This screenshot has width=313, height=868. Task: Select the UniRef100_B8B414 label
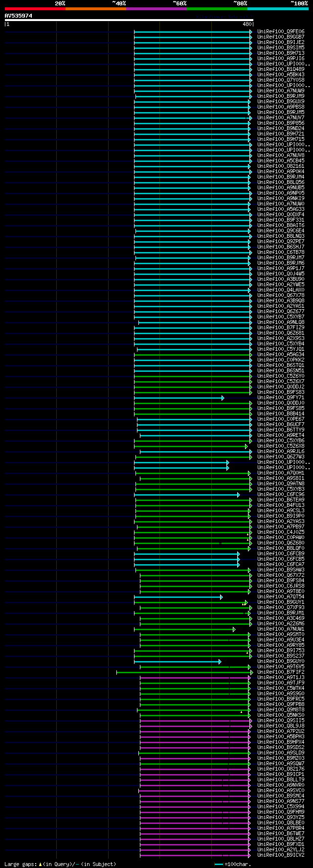point(281,414)
